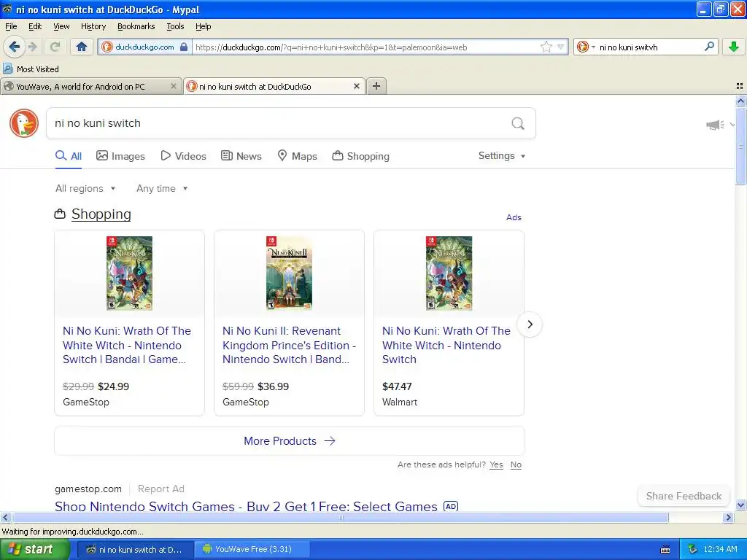The height and width of the screenshot is (560, 747).
Task: Select the All results tab
Action: [x=69, y=156]
